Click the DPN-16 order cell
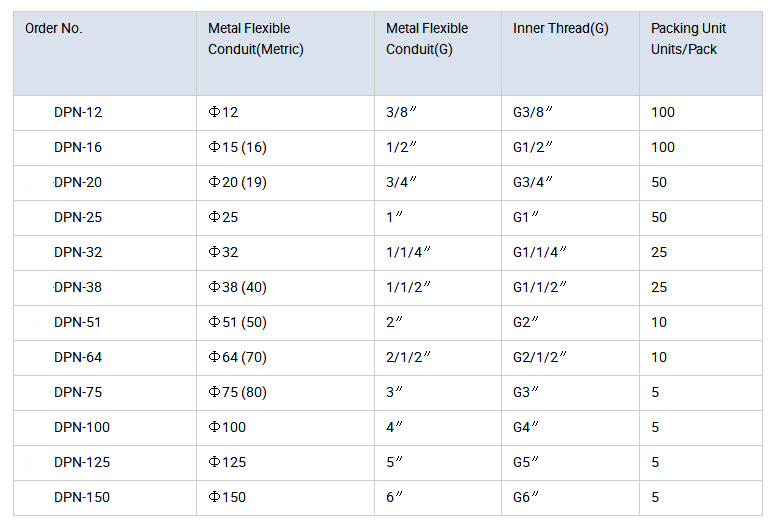 [78, 147]
